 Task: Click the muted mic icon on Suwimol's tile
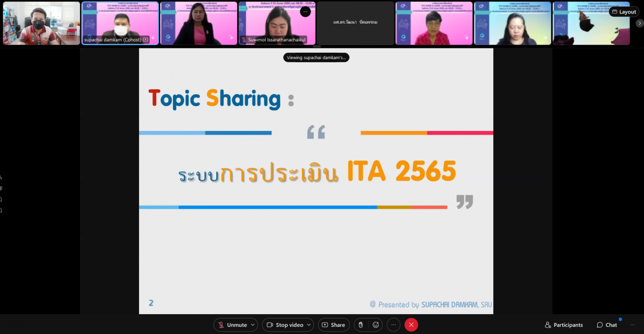click(244, 40)
